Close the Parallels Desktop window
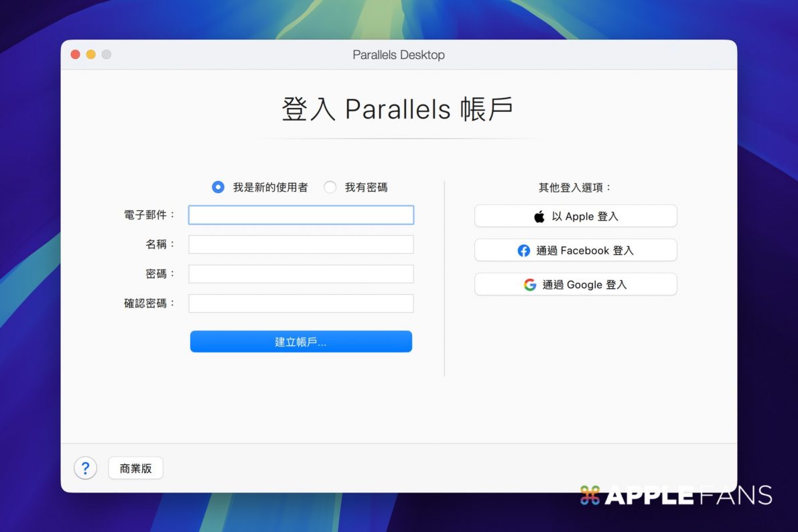This screenshot has width=798, height=532. [76, 54]
